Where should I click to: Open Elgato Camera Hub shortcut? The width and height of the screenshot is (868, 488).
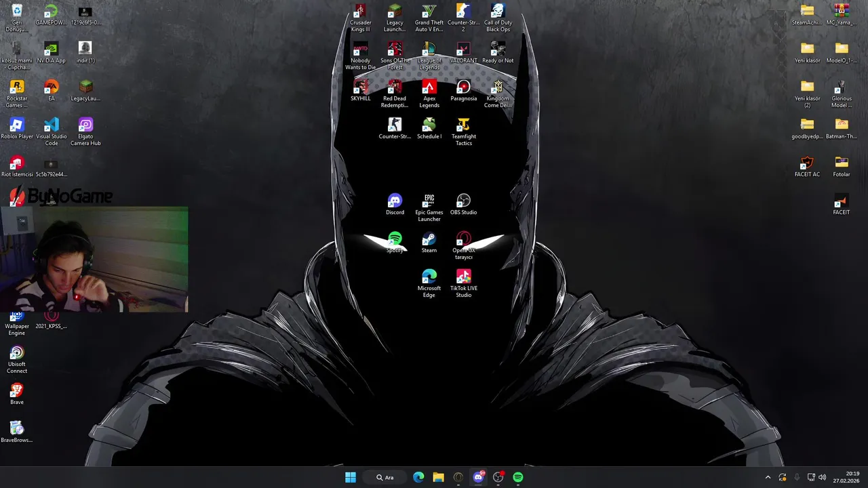[x=85, y=132]
